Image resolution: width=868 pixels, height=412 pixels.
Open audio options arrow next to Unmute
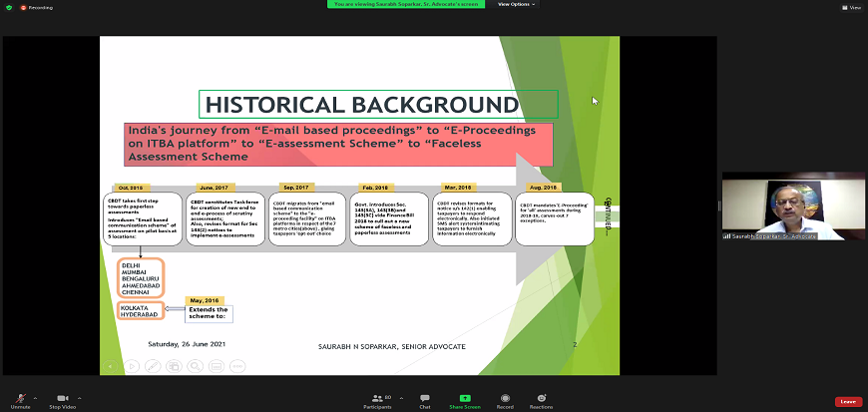coord(36,396)
